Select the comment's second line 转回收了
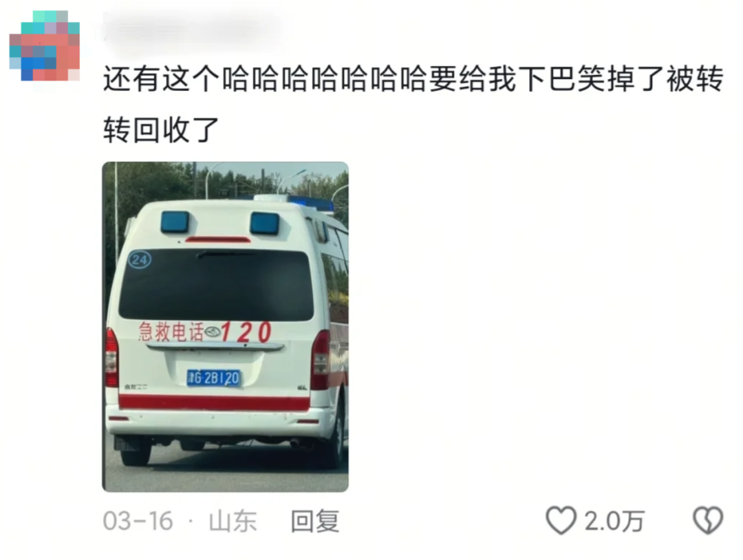Screen dimensions: 743x560 pos(161,129)
